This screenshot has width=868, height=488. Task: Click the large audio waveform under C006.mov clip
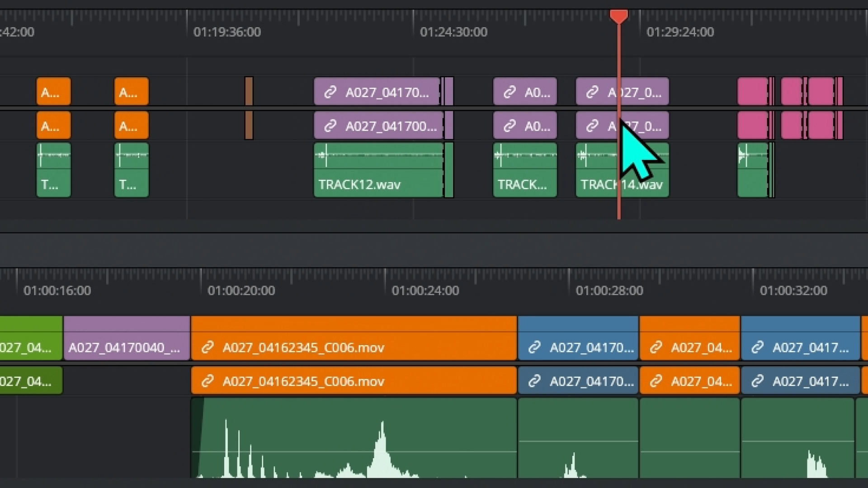click(x=354, y=438)
